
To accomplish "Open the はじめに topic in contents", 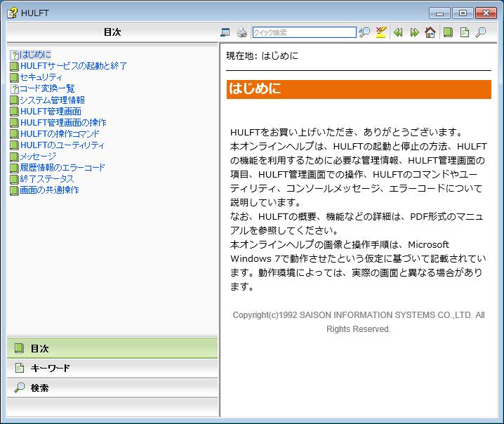I will 35,55.
